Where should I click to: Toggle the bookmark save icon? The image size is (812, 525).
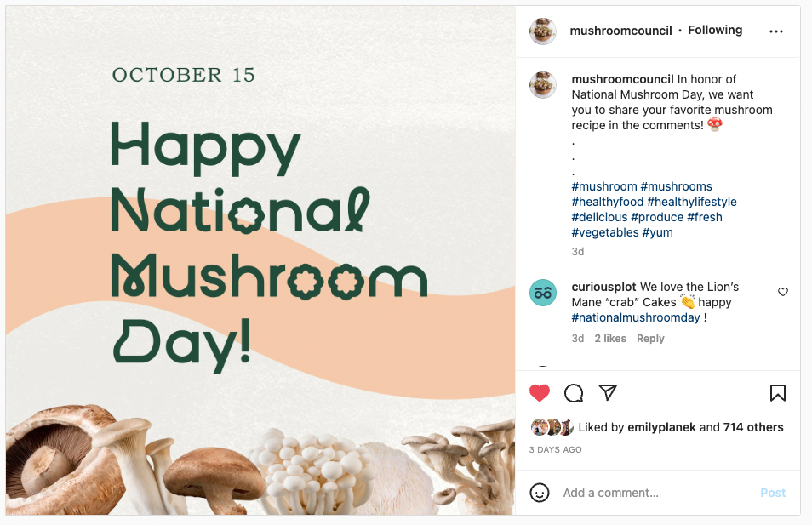(777, 392)
